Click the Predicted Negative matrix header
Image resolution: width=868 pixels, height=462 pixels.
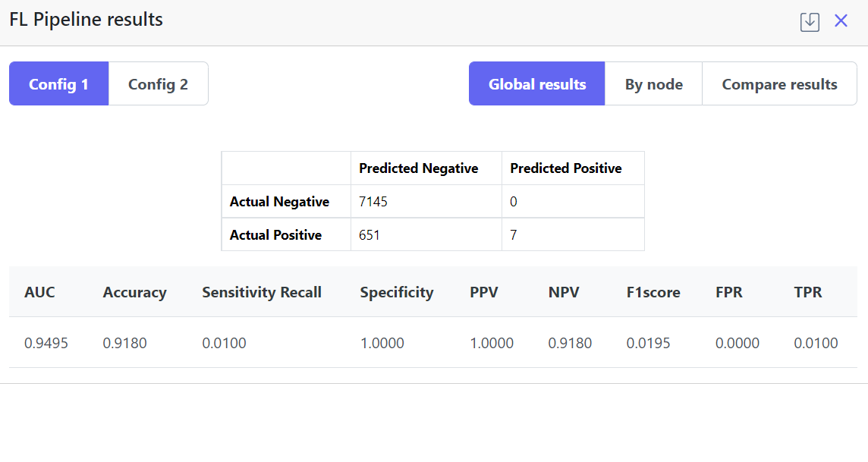(418, 168)
